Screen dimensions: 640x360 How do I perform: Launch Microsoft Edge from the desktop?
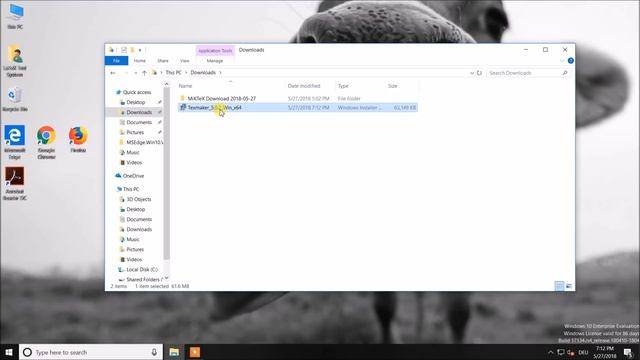[x=15, y=142]
